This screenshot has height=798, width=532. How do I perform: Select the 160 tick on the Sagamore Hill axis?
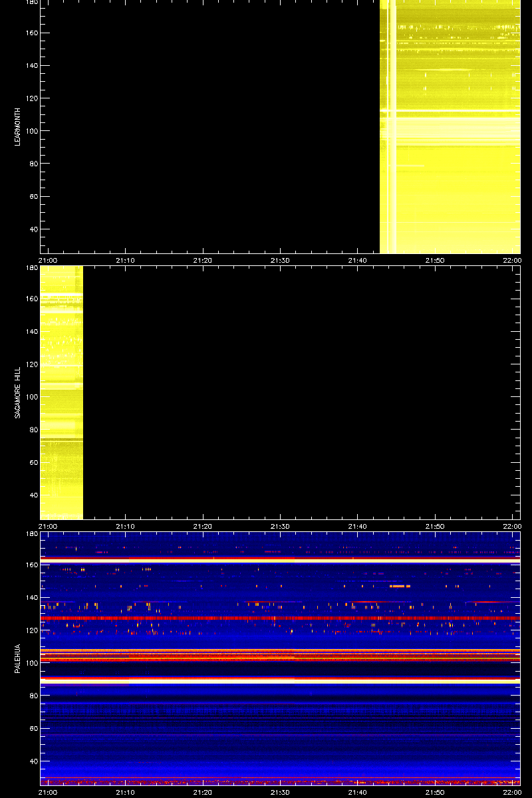point(31,299)
